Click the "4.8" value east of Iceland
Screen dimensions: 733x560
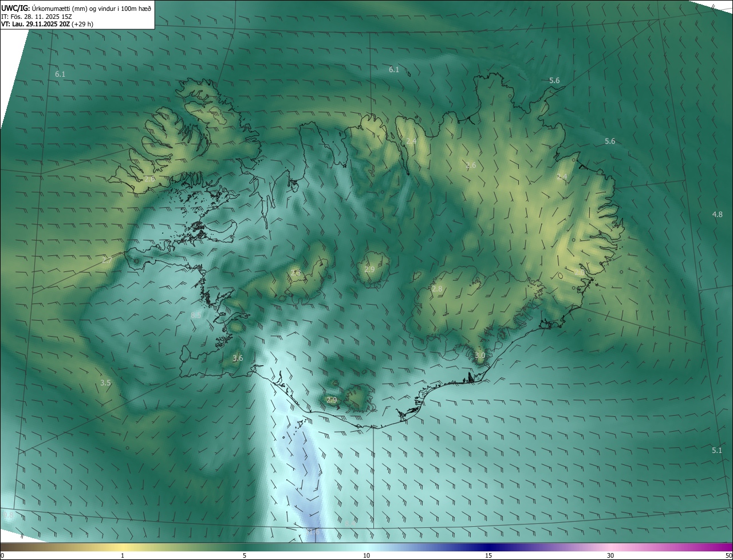[x=717, y=214]
